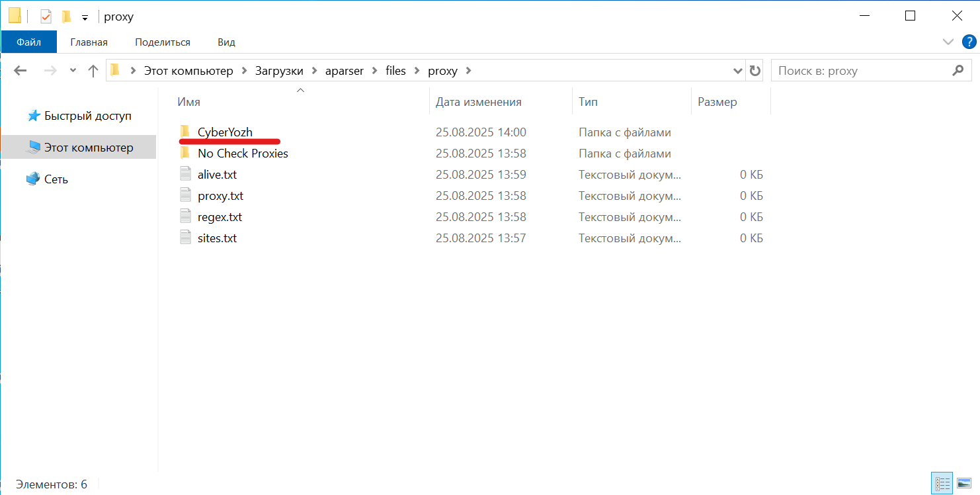
Task: Click Properties icon in quick access toolbar
Action: click(46, 17)
